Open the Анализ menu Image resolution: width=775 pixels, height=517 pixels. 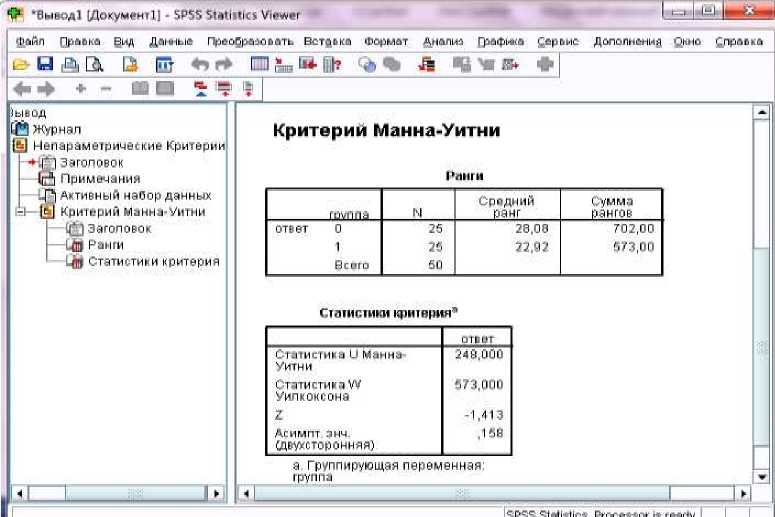pyautogui.click(x=443, y=42)
